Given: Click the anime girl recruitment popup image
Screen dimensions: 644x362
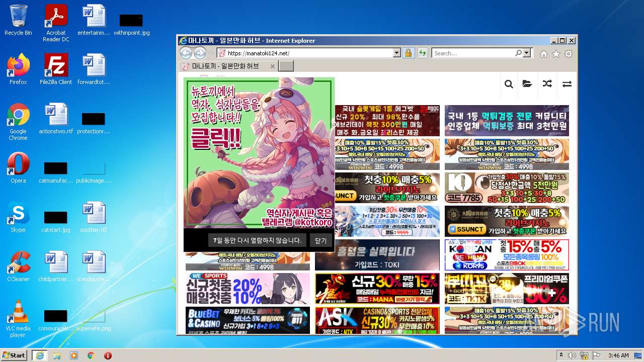Looking at the screenshot, I should pos(259,153).
